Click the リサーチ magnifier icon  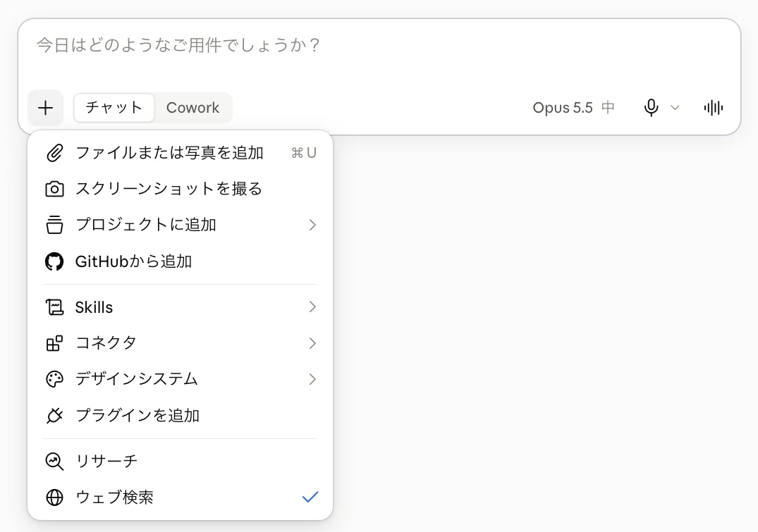[x=54, y=462]
